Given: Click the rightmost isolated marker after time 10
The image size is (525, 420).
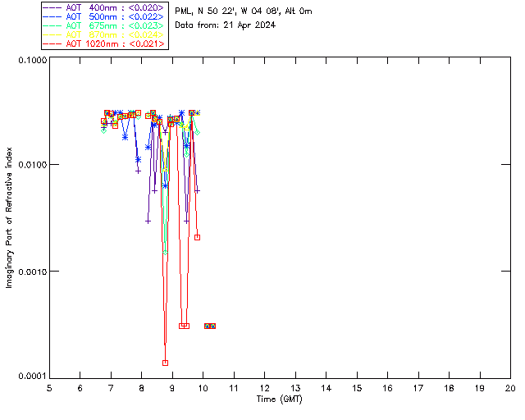Looking at the screenshot, I should 212,326.
